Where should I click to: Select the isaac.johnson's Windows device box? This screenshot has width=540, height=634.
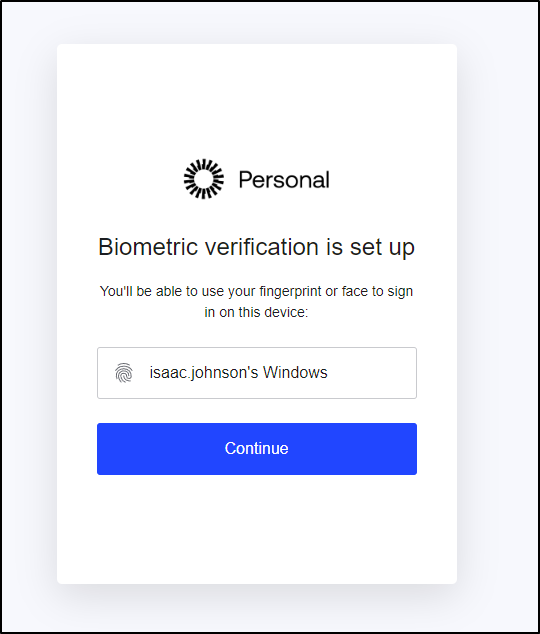[x=257, y=373]
